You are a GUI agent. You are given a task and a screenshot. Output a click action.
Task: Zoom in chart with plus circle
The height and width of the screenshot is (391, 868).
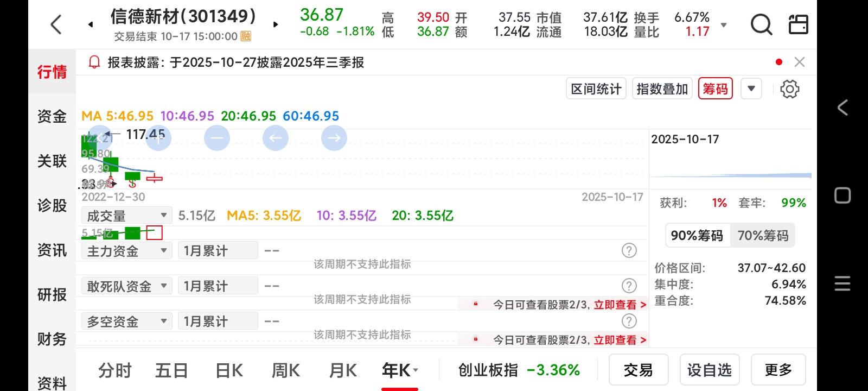(x=158, y=138)
